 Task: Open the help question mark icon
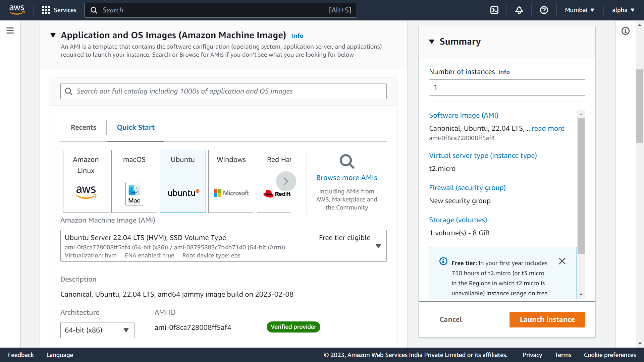pyautogui.click(x=544, y=10)
